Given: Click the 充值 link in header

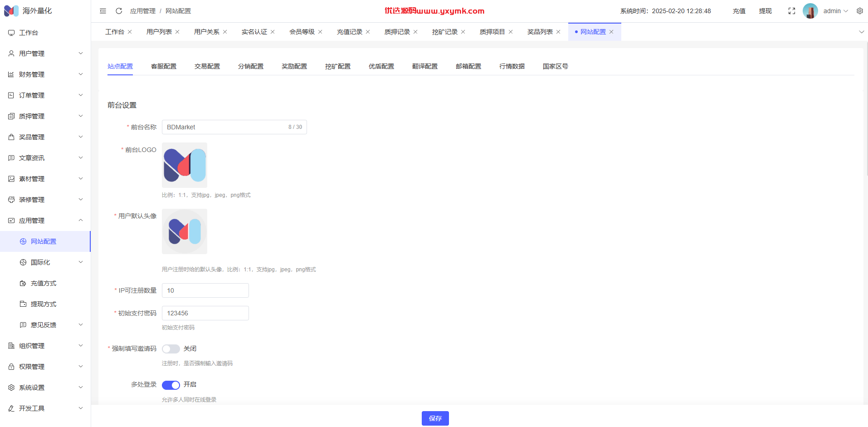Looking at the screenshot, I should [x=739, y=11].
